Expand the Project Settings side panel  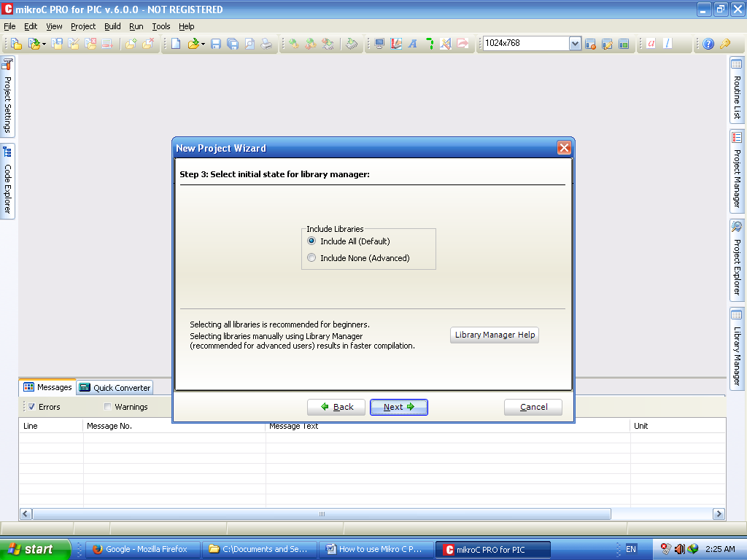click(7, 97)
